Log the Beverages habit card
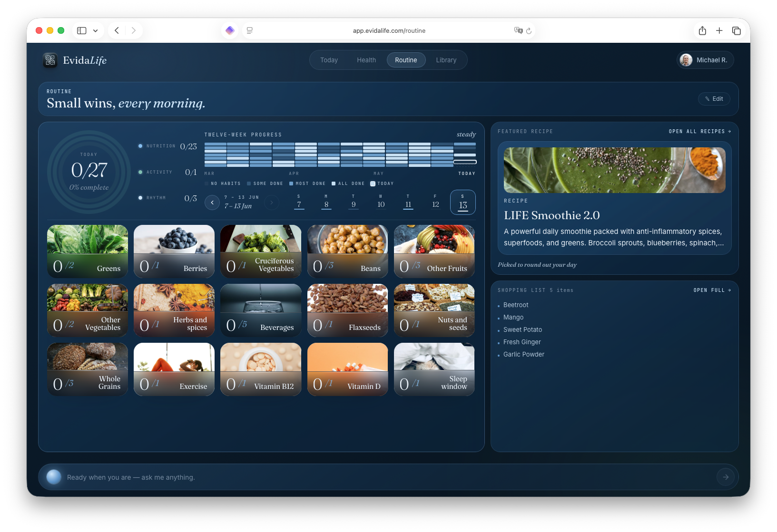This screenshot has width=777, height=532. pos(261,310)
